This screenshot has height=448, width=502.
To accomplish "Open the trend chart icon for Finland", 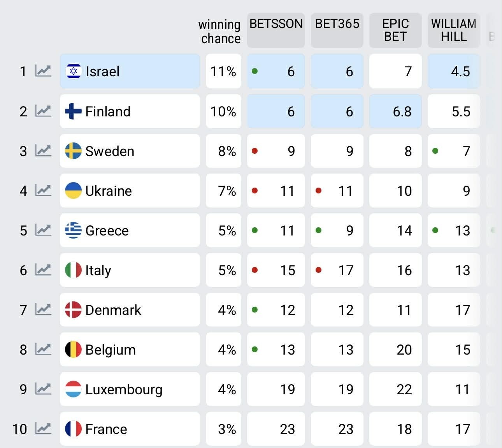I will (x=43, y=111).
